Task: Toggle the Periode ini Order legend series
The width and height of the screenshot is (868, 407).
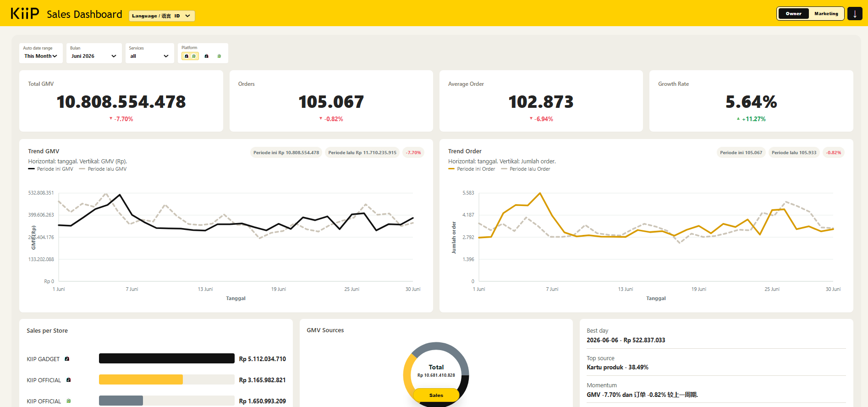Action: pos(472,169)
